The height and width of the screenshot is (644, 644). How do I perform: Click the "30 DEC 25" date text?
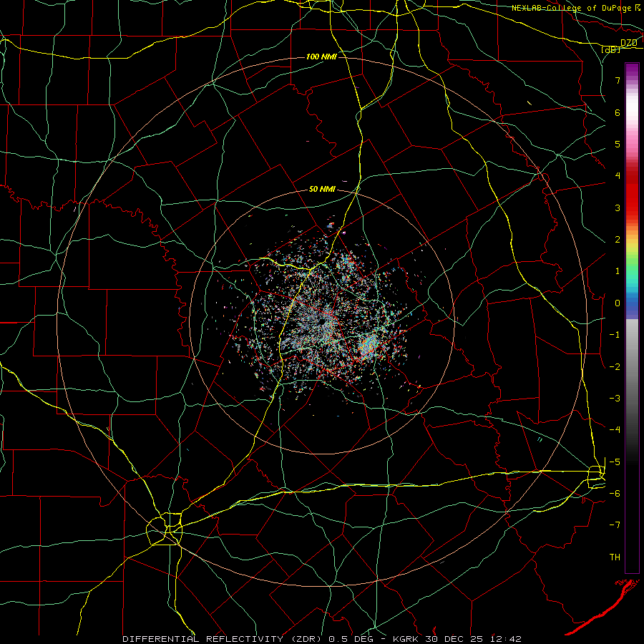pos(456,639)
